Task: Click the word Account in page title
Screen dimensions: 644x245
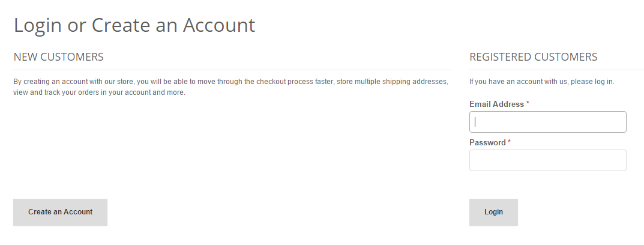Action: point(219,25)
